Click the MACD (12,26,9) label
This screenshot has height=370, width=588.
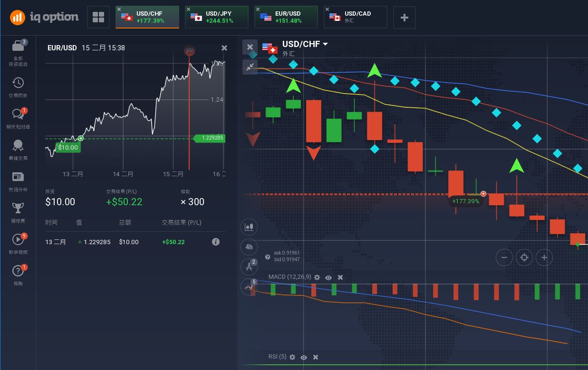289,277
